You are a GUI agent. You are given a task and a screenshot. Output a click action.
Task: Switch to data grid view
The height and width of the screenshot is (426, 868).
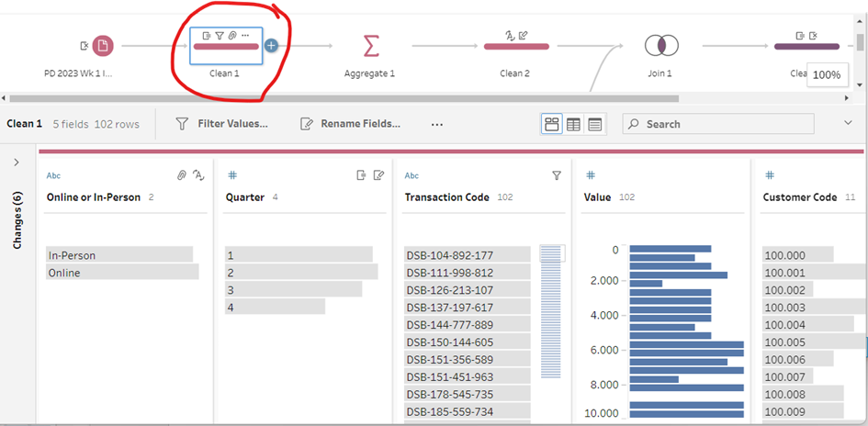pos(573,125)
